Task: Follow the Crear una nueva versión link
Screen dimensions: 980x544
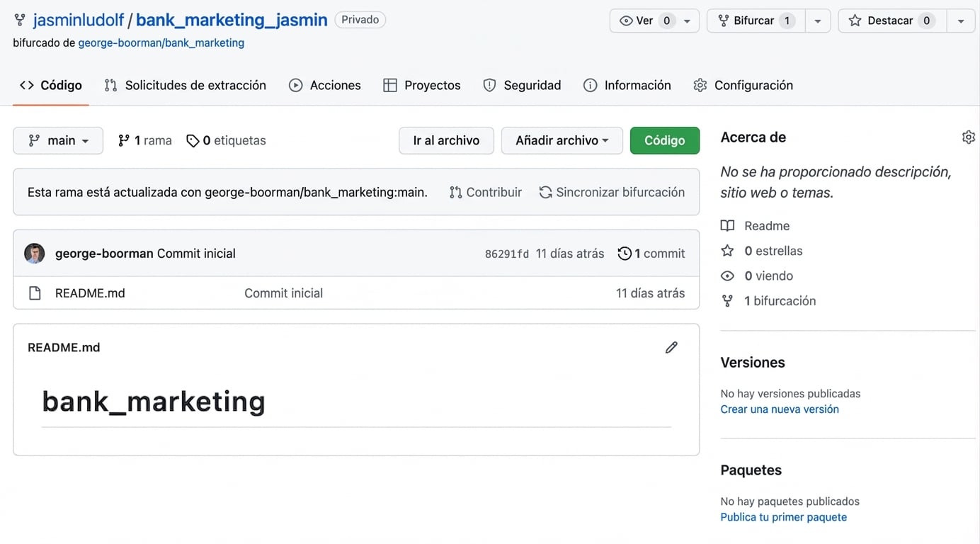Action: click(780, 409)
